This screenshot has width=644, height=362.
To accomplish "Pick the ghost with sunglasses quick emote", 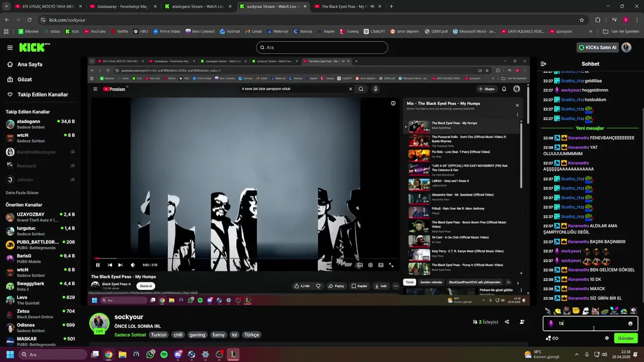I will [586, 311].
